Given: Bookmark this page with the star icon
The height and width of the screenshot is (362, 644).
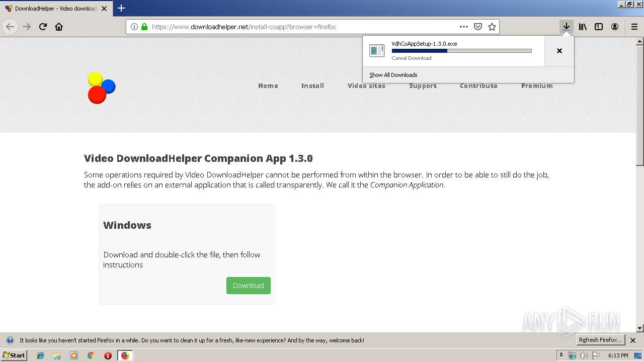Looking at the screenshot, I should click(x=492, y=27).
